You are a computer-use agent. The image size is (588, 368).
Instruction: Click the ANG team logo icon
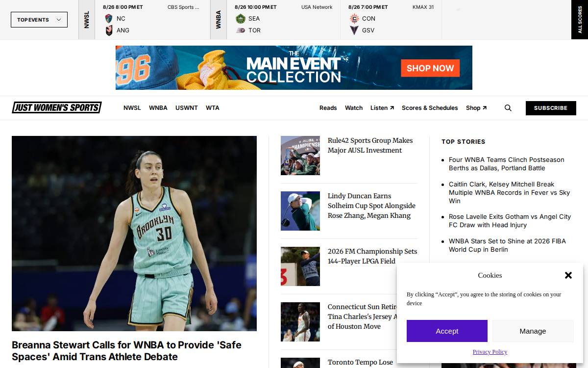[x=109, y=30]
